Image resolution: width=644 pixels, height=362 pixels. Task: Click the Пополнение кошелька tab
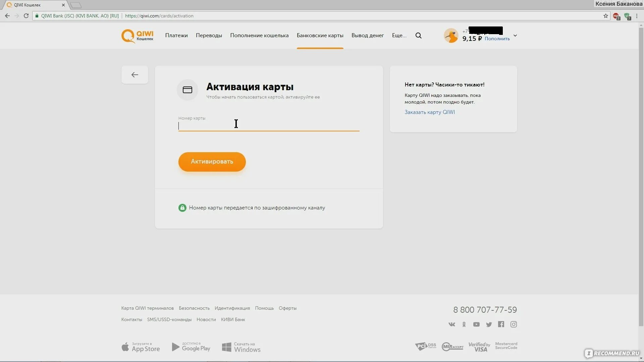point(260,35)
